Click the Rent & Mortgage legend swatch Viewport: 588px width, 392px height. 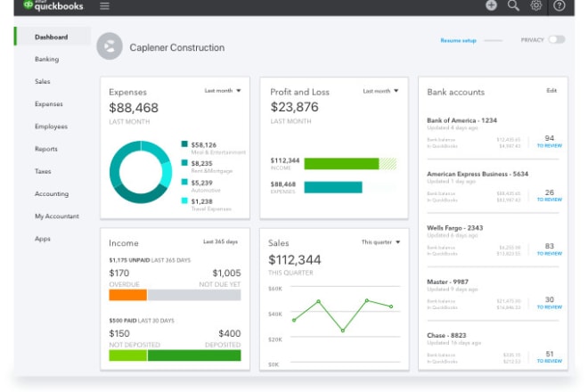click(184, 163)
